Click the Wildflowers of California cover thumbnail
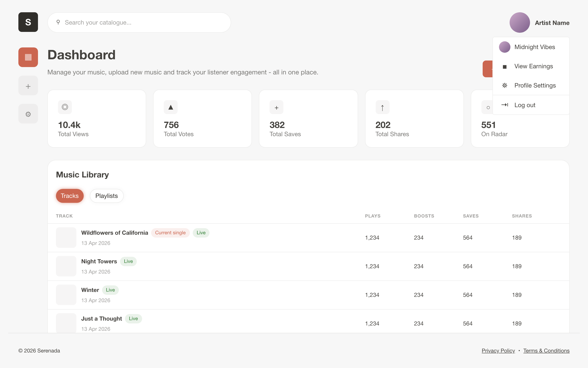The height and width of the screenshot is (368, 588). click(66, 238)
